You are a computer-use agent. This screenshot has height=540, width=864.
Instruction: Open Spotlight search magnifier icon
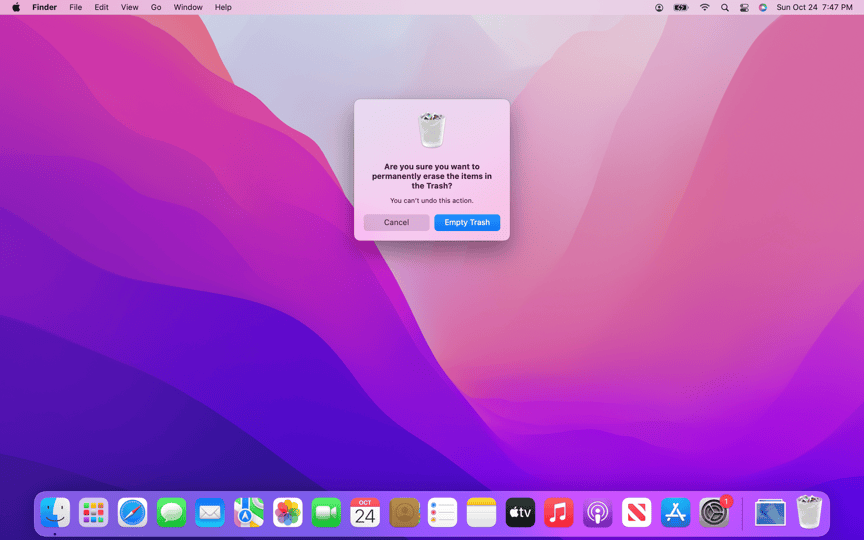click(x=725, y=8)
